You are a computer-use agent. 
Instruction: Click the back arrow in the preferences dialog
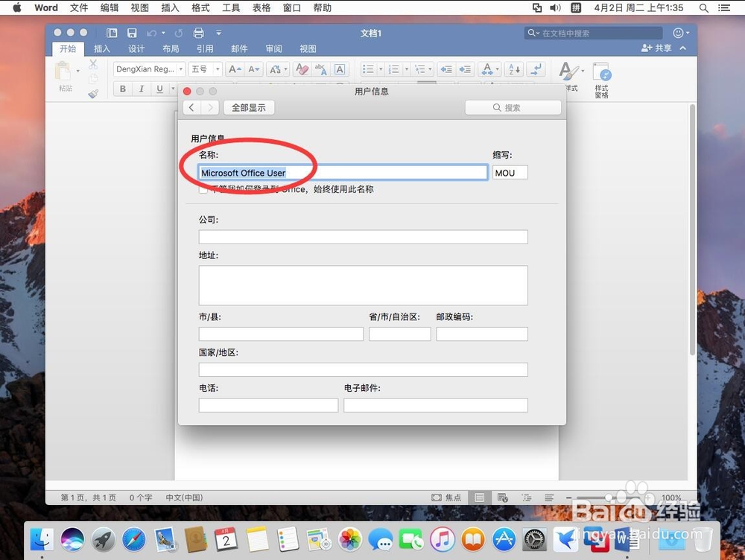coord(191,107)
